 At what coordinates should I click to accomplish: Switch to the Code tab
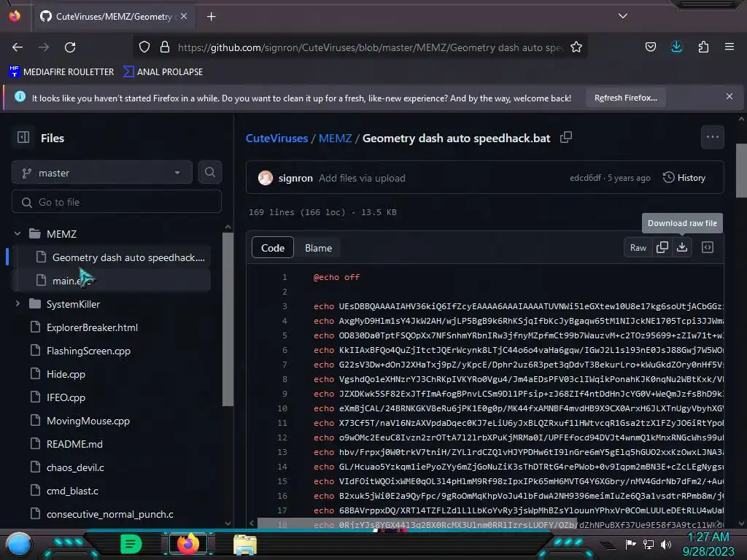tap(273, 248)
